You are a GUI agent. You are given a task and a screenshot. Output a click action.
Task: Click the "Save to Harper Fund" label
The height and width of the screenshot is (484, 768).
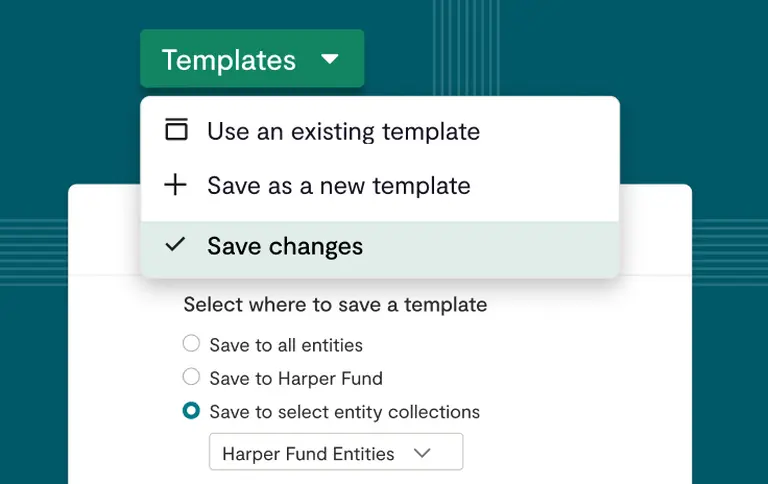pyautogui.click(x=296, y=378)
